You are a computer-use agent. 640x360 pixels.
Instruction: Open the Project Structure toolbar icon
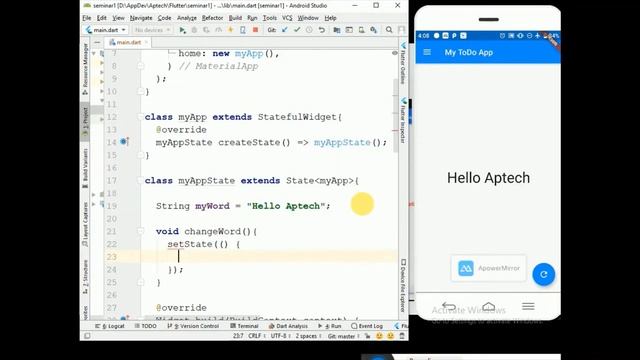[337, 30]
